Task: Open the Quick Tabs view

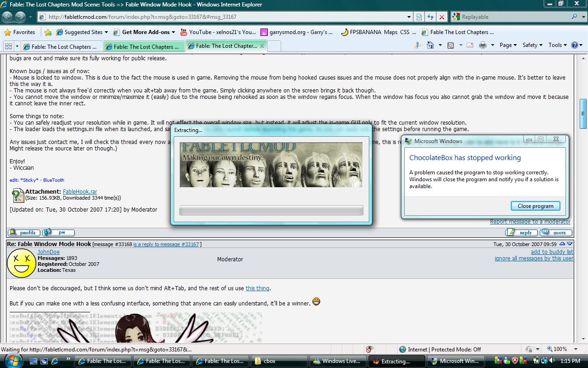Action: (x=8, y=46)
